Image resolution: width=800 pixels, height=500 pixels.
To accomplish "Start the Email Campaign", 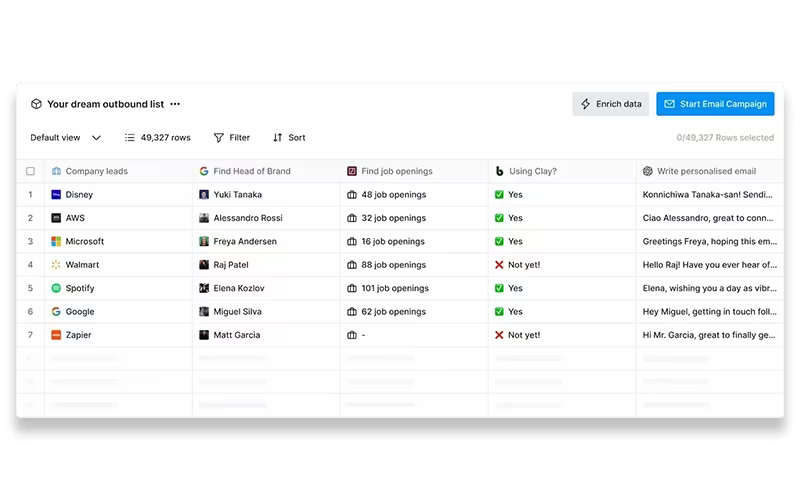I will pos(715,104).
